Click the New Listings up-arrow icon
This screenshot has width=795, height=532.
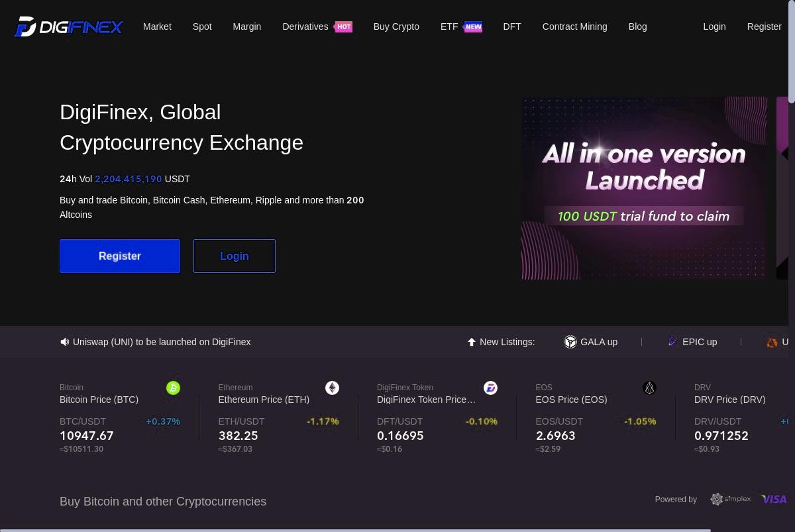pyautogui.click(x=472, y=342)
